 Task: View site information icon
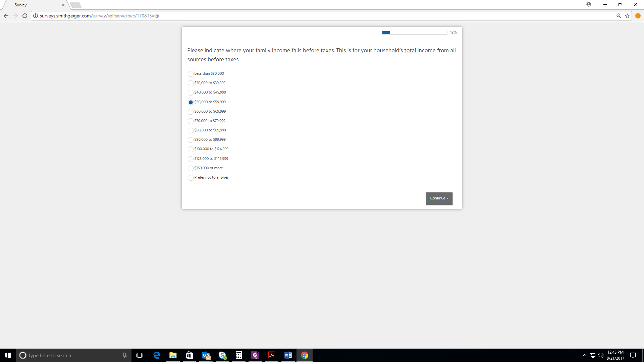(36, 16)
